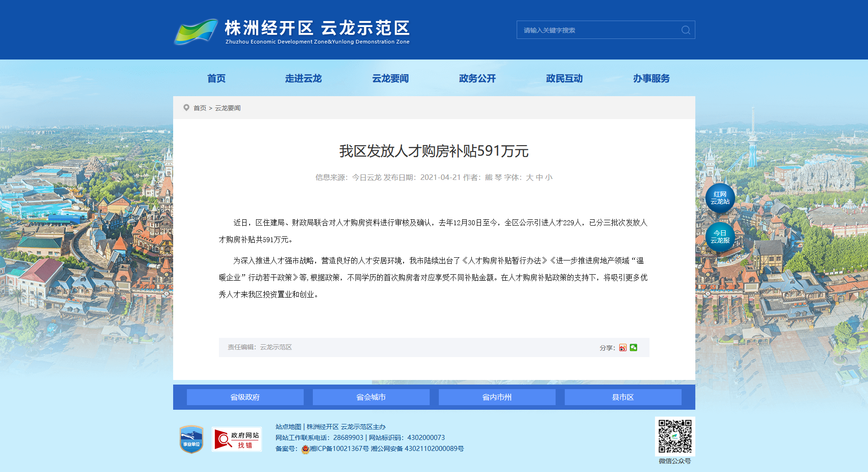Click the site logo emblem
Image resolution: width=868 pixels, height=472 pixels.
tap(196, 31)
